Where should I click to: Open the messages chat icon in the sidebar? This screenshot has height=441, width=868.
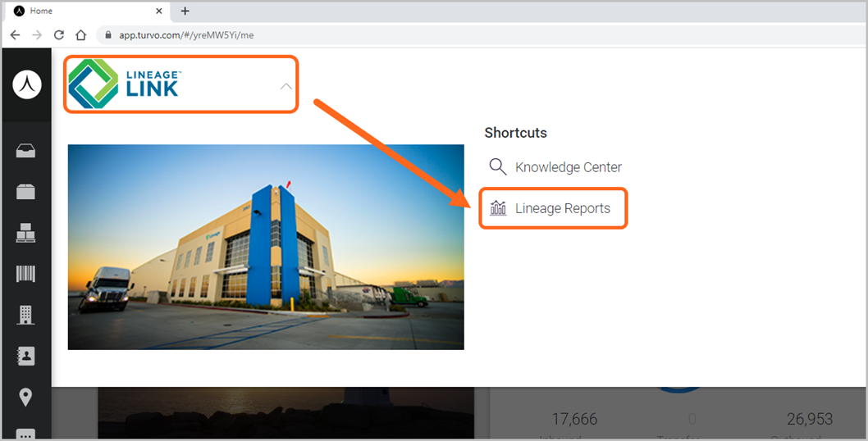point(25,434)
